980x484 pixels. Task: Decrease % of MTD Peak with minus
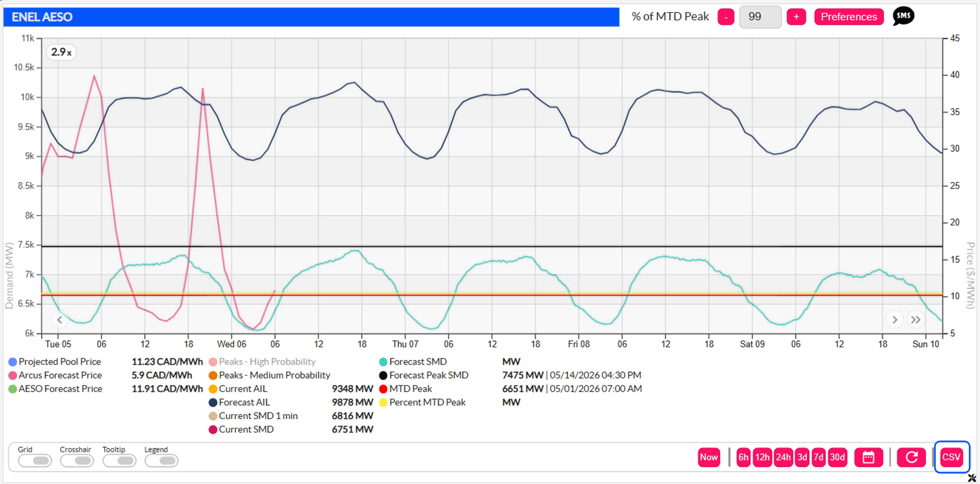tap(726, 17)
